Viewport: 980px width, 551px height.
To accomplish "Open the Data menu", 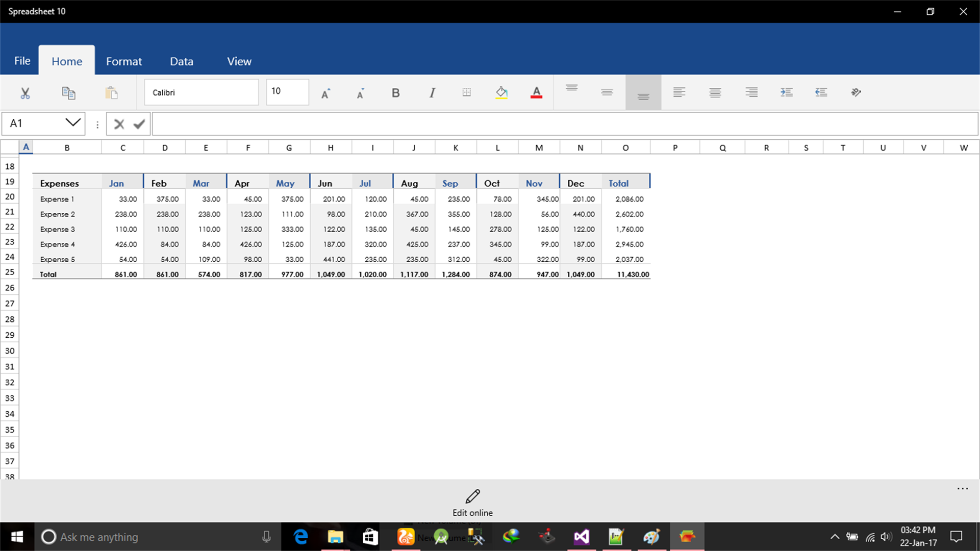I will 181,61.
